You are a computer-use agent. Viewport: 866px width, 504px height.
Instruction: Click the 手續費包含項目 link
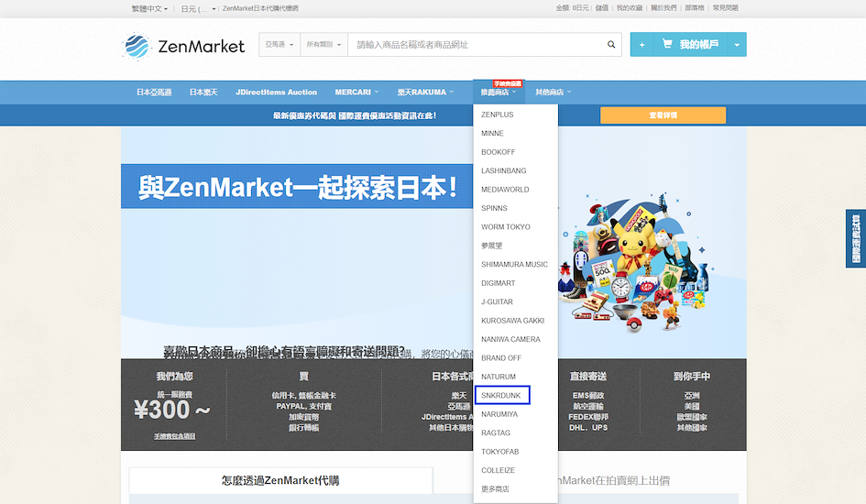click(x=174, y=437)
